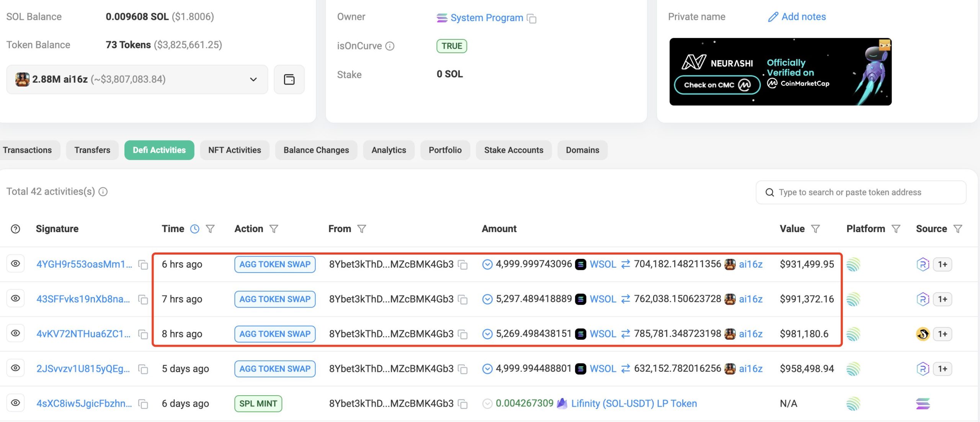This screenshot has height=422, width=980.
Task: Open the Balance Changes tab
Action: coord(316,150)
